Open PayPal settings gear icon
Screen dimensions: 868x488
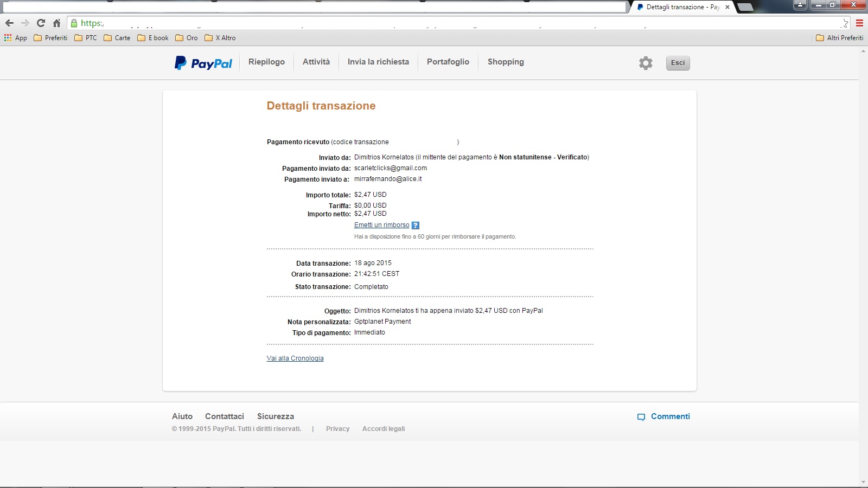[646, 63]
